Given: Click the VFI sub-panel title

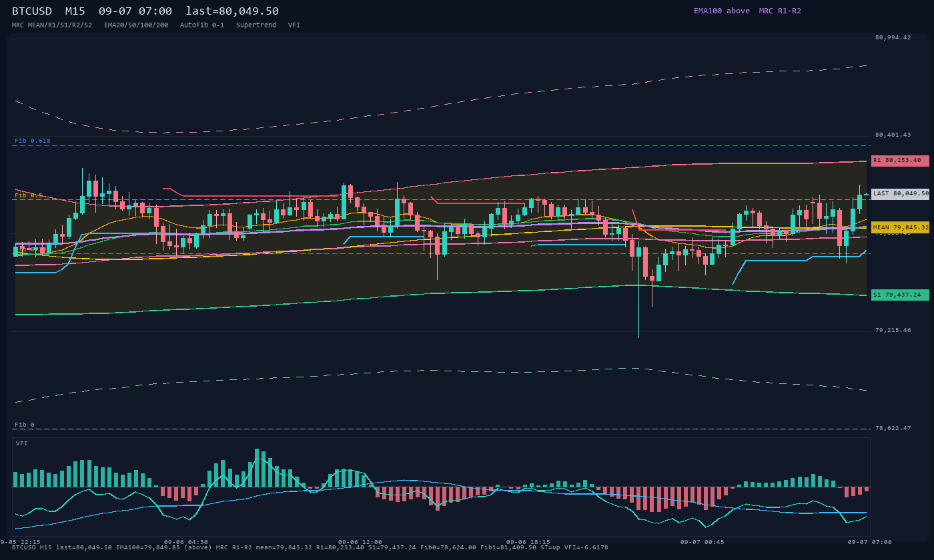Looking at the screenshot, I should point(22,443).
